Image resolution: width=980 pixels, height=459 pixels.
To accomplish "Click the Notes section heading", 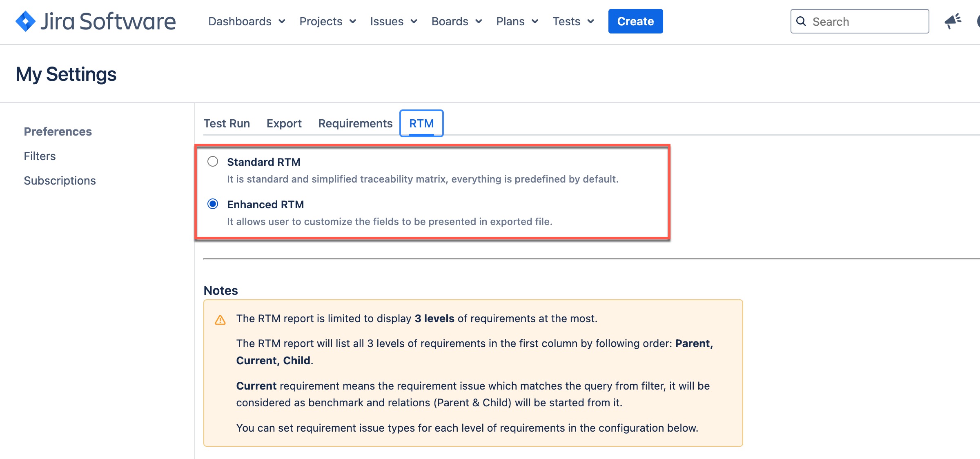I will point(220,291).
